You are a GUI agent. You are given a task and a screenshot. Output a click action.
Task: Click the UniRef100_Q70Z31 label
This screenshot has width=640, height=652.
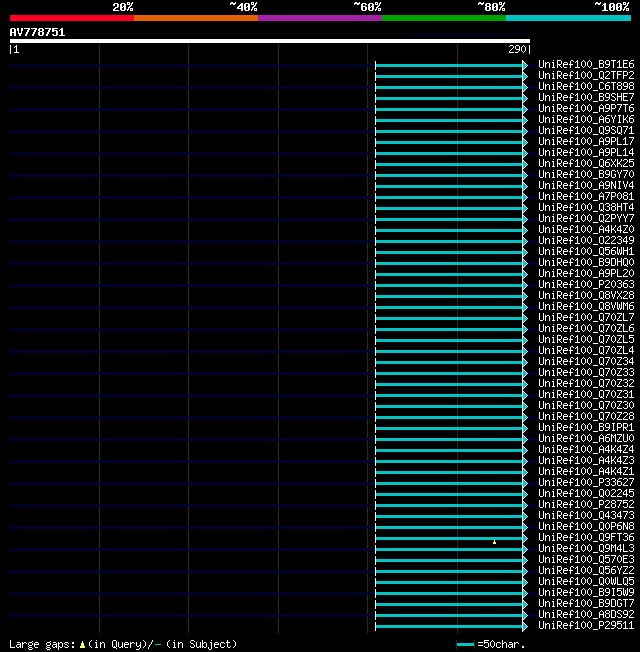tap(586, 395)
